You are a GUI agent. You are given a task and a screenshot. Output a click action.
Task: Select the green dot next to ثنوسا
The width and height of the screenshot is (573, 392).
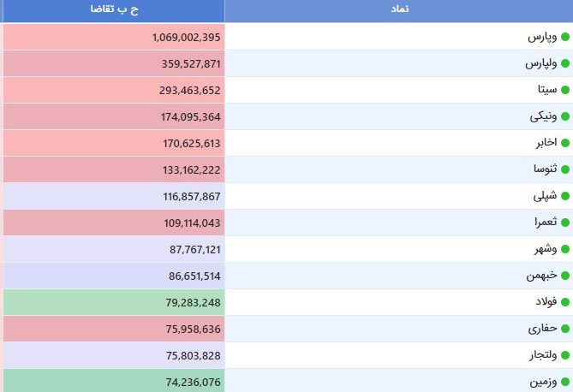(x=565, y=169)
